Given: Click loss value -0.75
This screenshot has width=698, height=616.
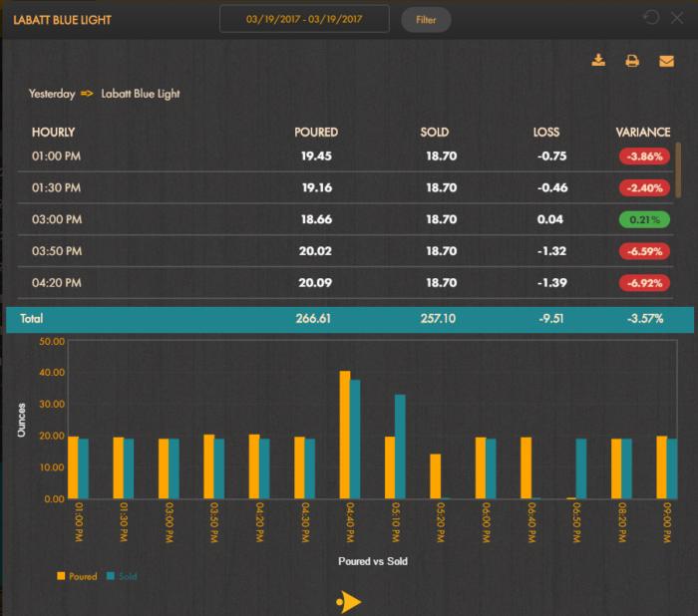Looking at the screenshot, I should (552, 156).
